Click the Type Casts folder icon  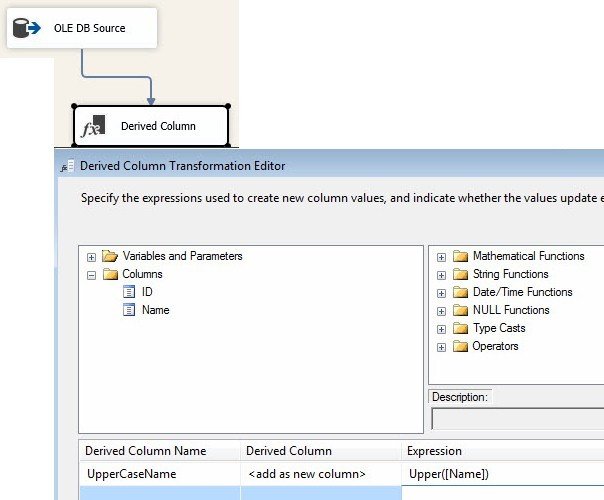coord(460,328)
